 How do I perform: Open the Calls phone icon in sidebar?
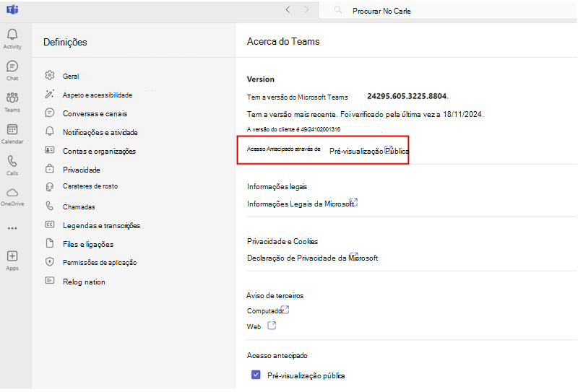[x=12, y=161]
